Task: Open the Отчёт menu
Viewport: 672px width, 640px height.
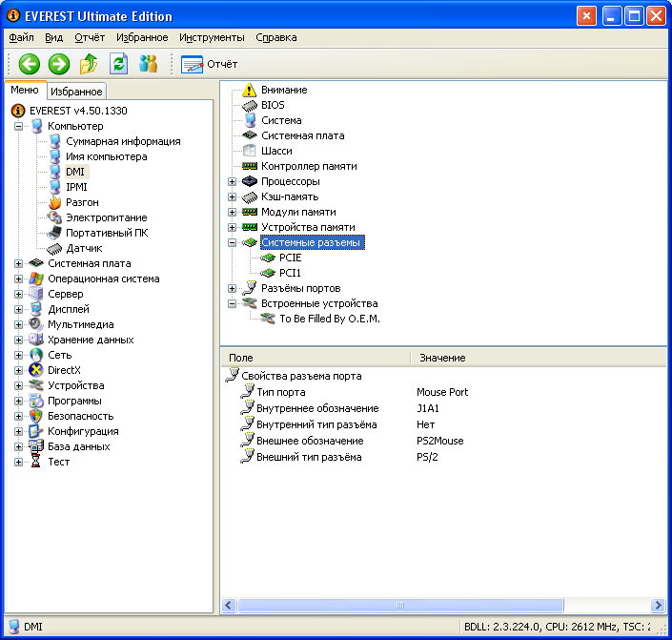Action: pyautogui.click(x=90, y=38)
